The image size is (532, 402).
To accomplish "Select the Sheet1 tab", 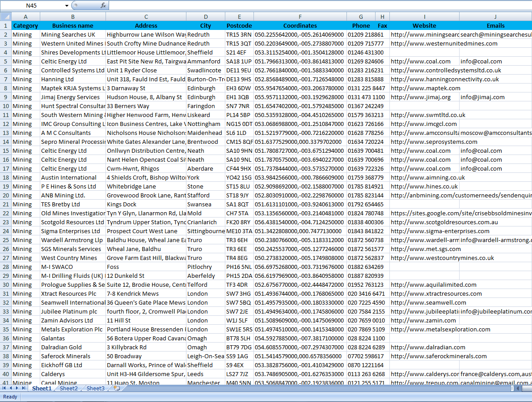I will pos(42,389).
